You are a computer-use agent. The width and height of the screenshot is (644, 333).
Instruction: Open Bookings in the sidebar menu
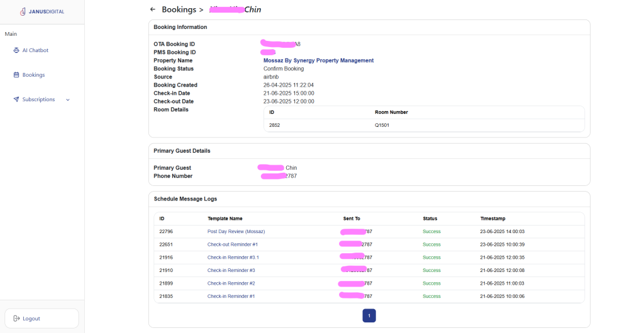33,75
